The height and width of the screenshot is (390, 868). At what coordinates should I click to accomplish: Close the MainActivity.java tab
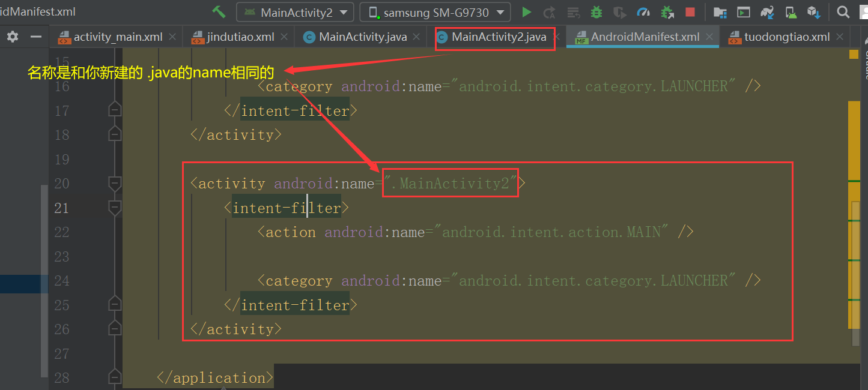[x=416, y=36]
